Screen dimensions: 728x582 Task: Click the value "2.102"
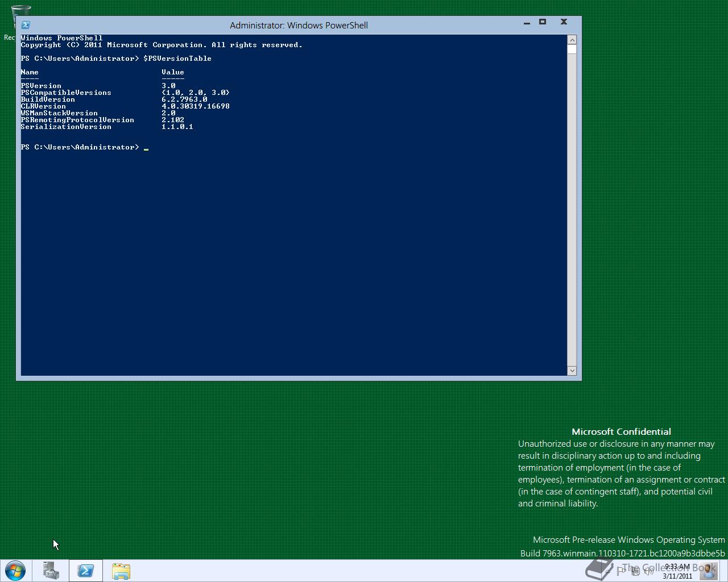[173, 120]
